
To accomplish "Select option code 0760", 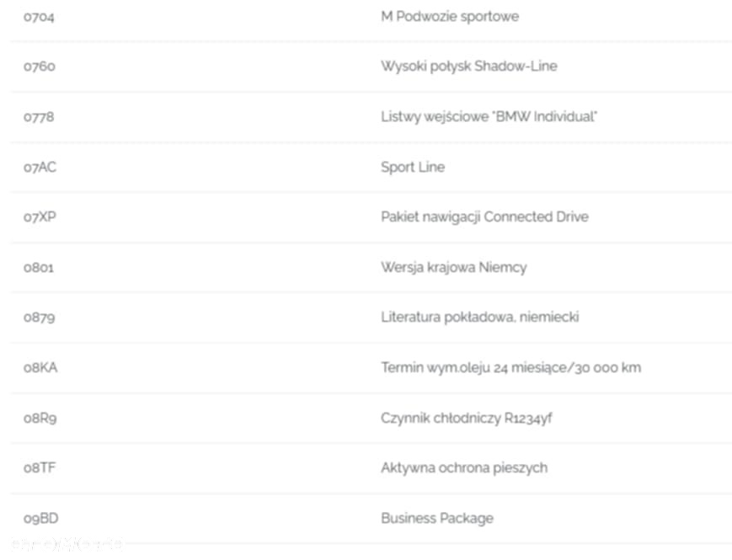I will click(40, 67).
